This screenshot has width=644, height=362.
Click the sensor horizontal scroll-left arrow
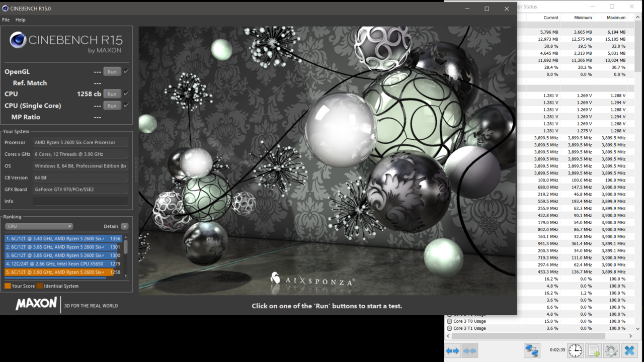(448, 336)
